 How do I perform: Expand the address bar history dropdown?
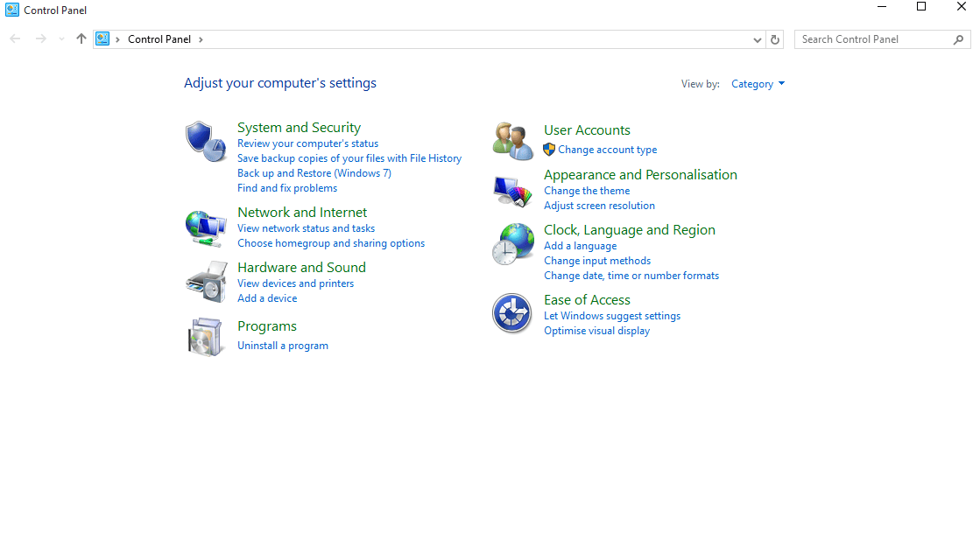758,39
